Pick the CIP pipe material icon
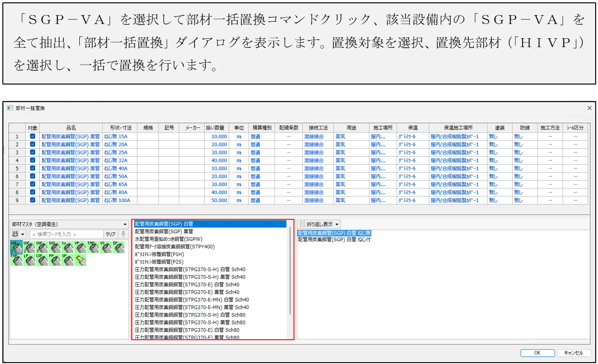Screen dimensions: 598x364 point(42,259)
